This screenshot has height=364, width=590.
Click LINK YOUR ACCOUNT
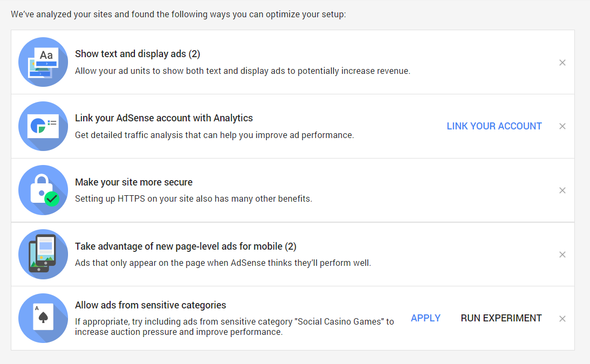tap(494, 126)
